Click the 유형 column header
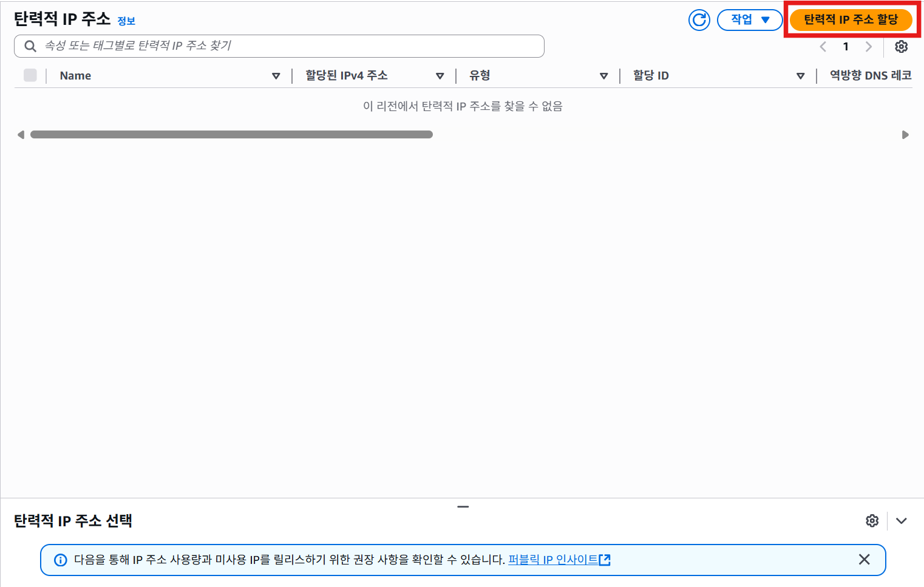Screen dimensions: 924x587 point(480,75)
